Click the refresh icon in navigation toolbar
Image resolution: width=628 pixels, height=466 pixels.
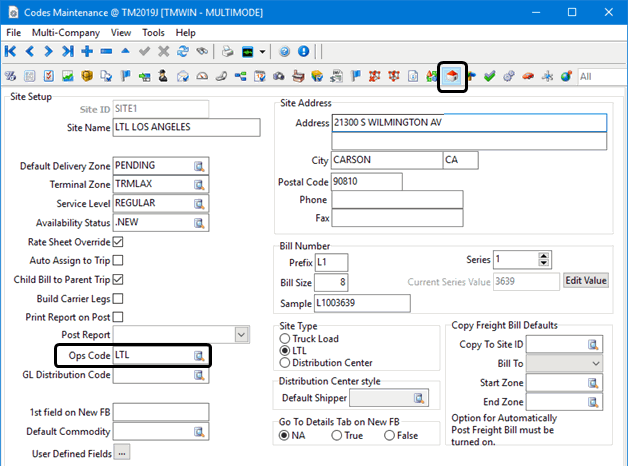(182, 51)
